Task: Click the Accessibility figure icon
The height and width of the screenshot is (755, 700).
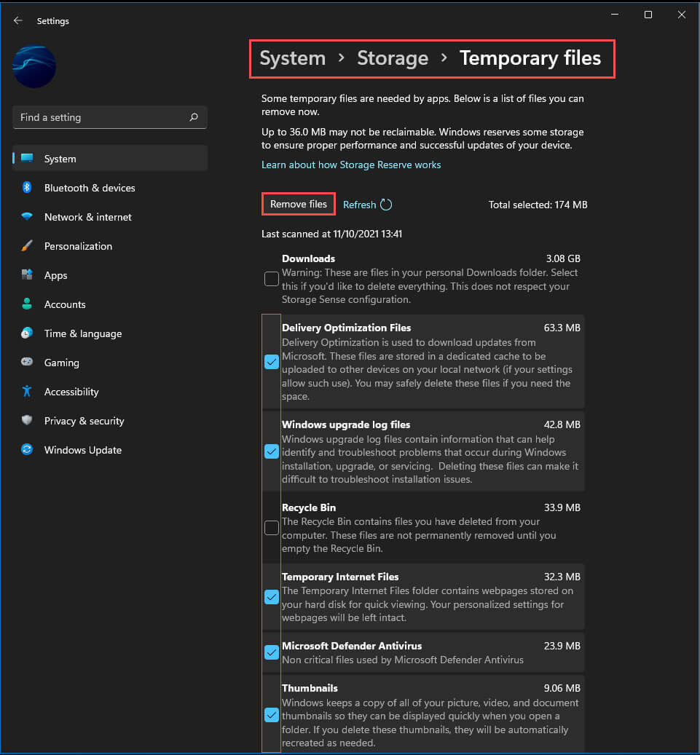Action: click(x=27, y=391)
